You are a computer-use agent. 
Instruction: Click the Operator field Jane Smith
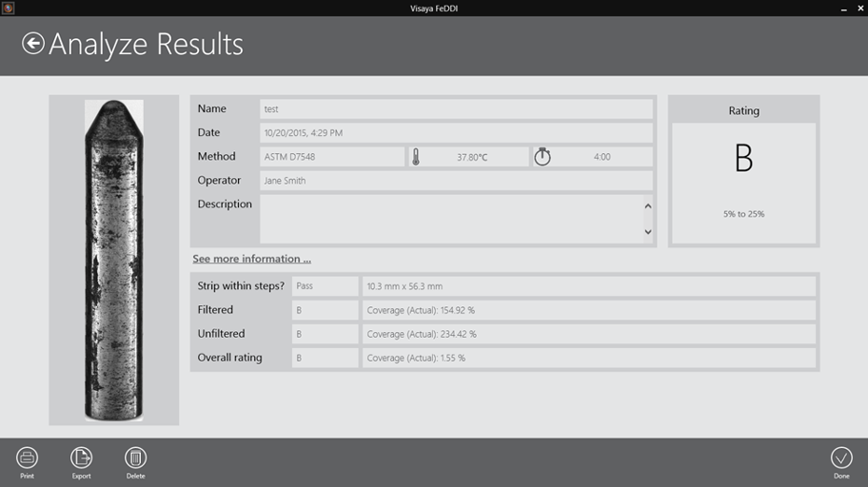pos(456,181)
